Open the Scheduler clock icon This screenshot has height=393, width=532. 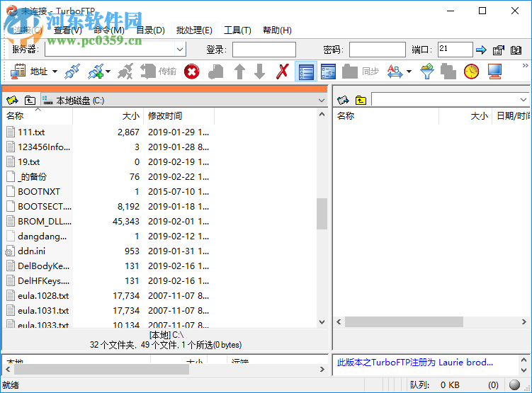(471, 72)
